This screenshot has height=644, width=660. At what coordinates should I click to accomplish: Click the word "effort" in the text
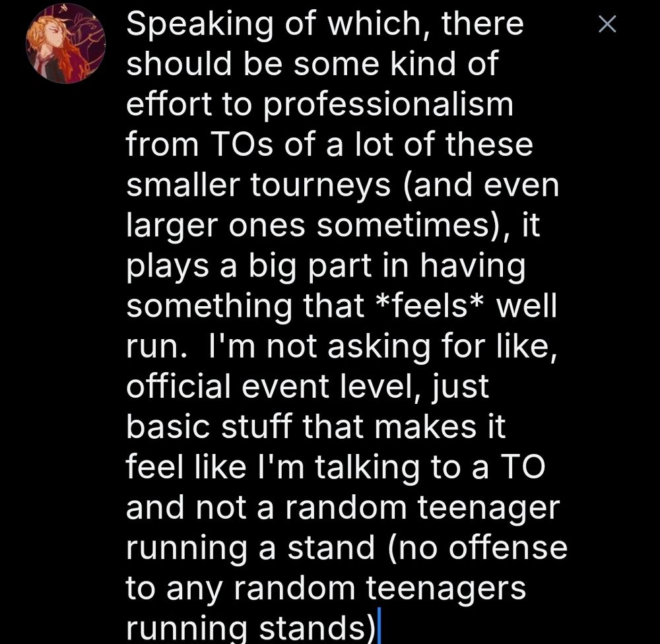coord(169,104)
